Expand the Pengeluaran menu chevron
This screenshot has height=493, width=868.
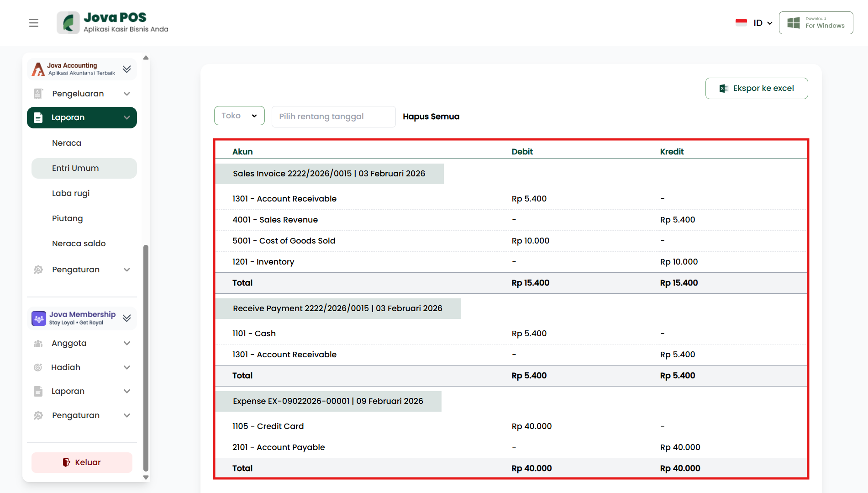[127, 94]
